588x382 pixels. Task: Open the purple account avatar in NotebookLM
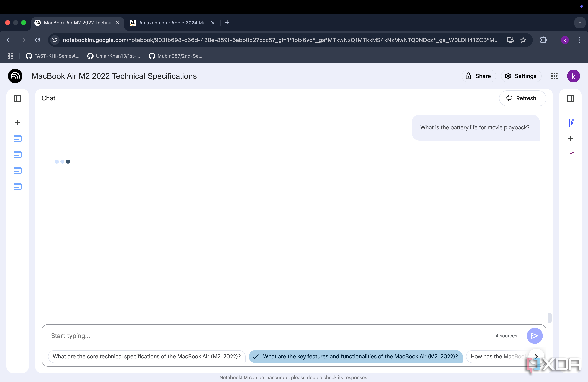click(x=573, y=76)
